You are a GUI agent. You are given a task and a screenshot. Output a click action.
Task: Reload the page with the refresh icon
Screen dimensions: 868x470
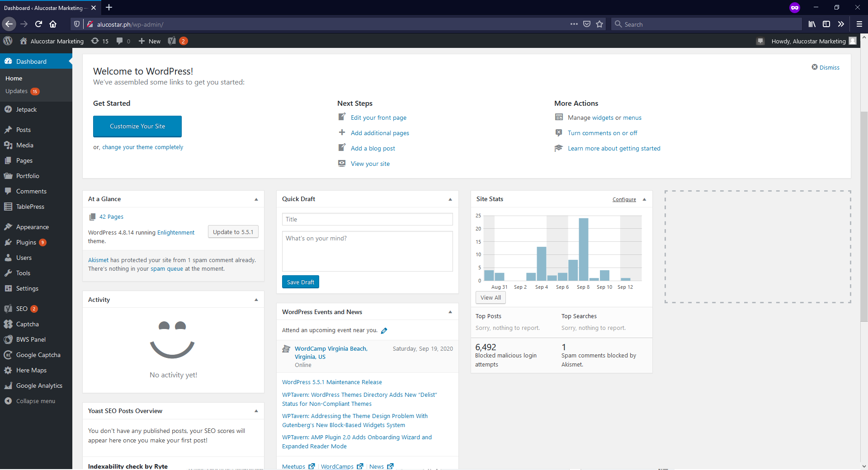pyautogui.click(x=38, y=24)
